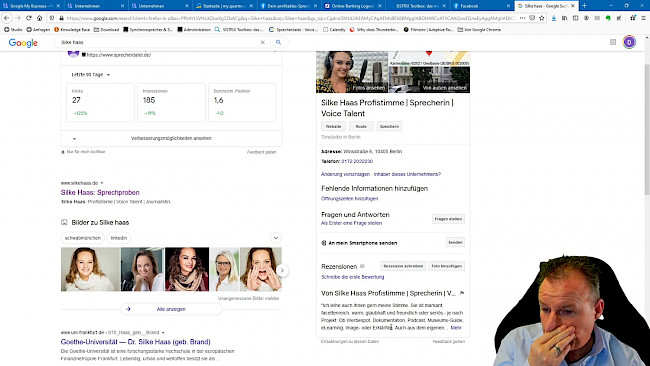The image size is (650, 366).
Task: Switch to the Dein-profitables-Sprecher tab
Action: tap(288, 6)
